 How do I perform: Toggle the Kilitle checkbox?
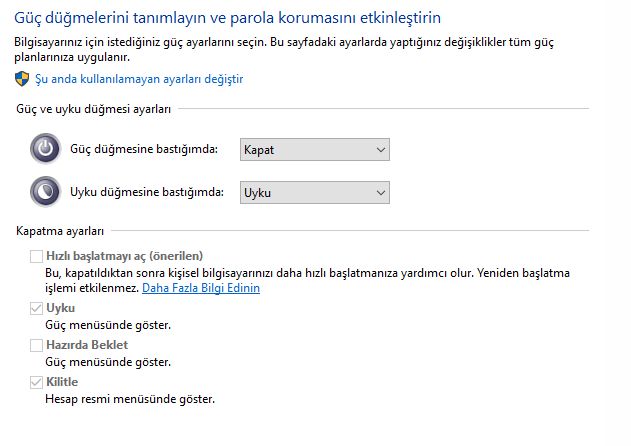[37, 383]
